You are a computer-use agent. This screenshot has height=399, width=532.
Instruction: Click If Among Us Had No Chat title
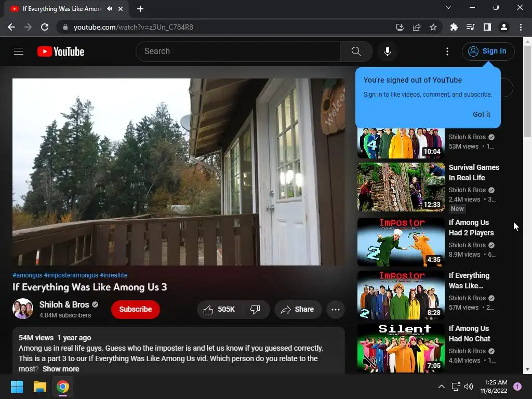click(469, 334)
